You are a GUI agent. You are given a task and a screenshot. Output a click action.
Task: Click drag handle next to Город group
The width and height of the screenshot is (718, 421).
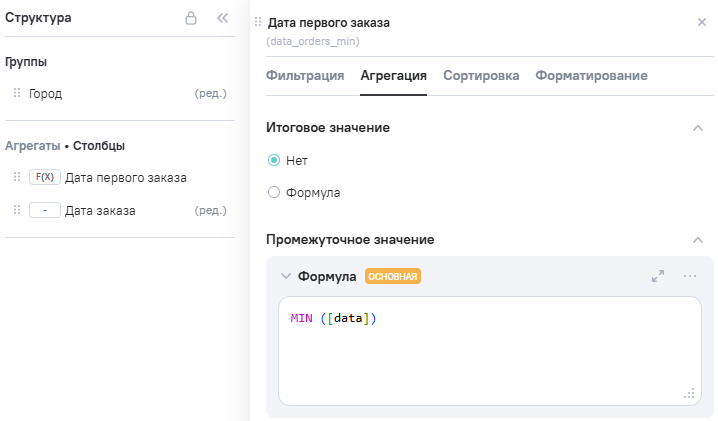[x=17, y=93]
